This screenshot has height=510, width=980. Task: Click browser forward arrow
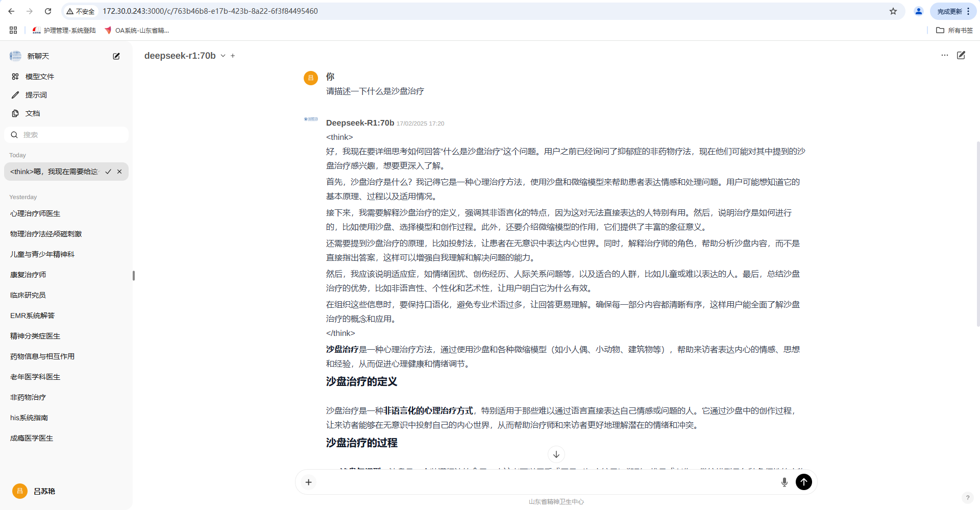click(x=30, y=11)
